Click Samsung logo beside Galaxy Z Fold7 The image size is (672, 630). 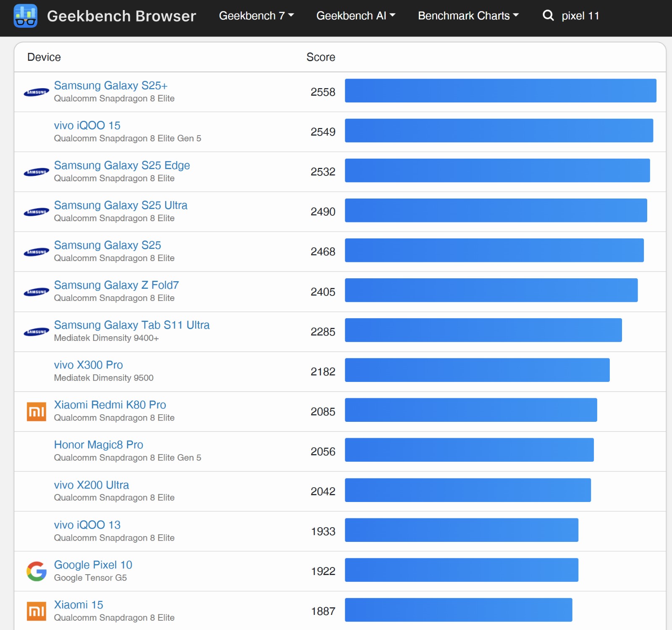pos(37,292)
